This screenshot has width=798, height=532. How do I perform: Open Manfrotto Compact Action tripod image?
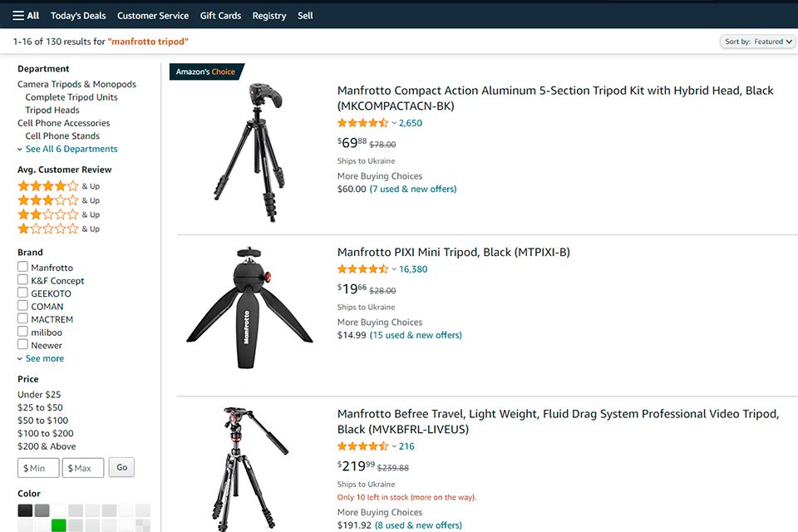click(x=249, y=152)
